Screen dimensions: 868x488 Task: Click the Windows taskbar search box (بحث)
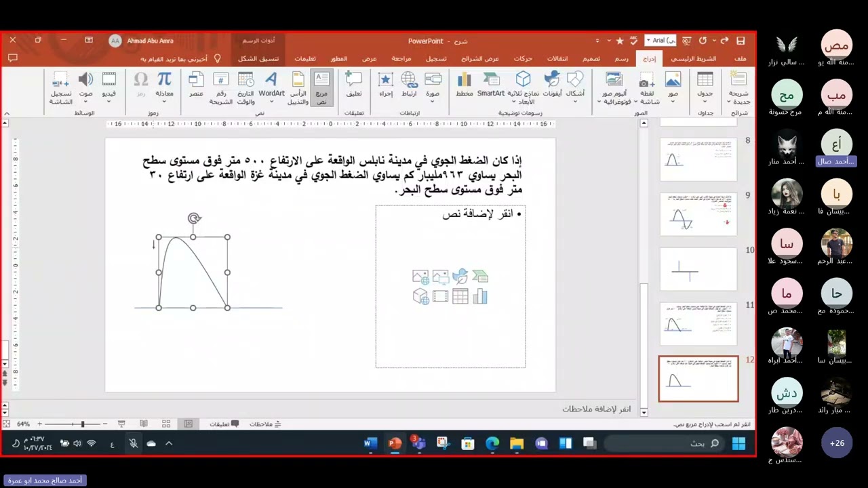pos(665,444)
